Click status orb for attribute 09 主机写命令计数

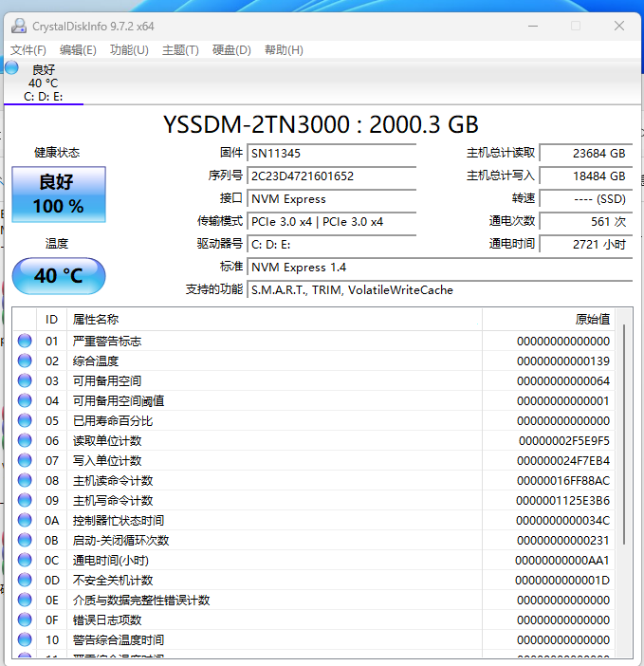[25, 500]
